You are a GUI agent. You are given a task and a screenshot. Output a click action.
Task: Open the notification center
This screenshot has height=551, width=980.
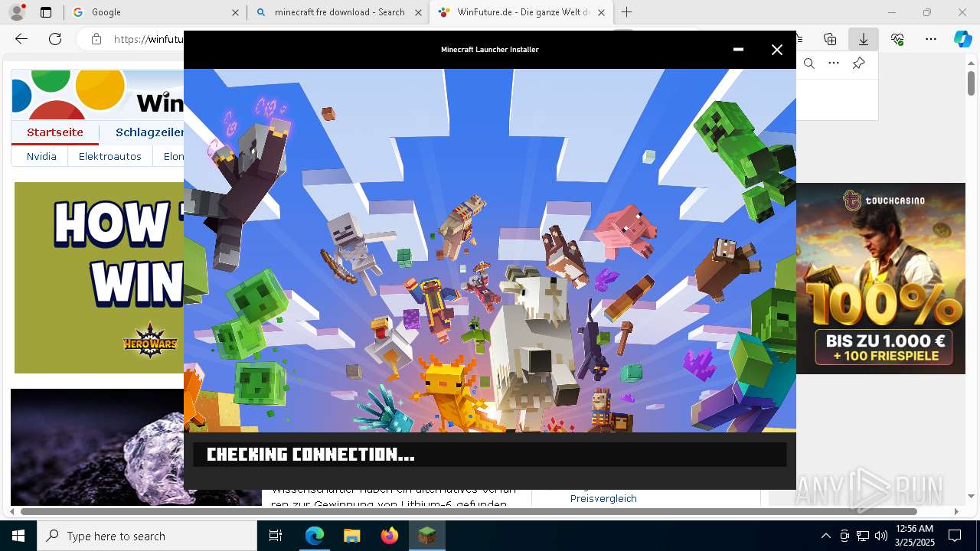955,536
